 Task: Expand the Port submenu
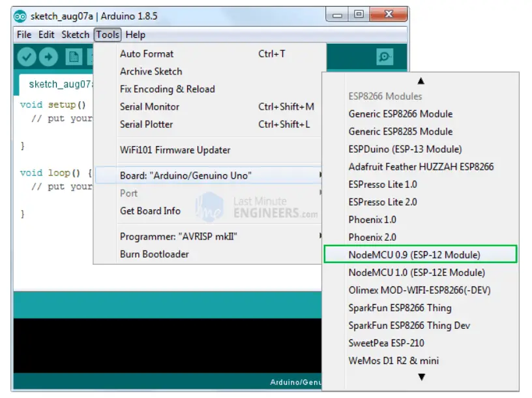(x=209, y=193)
